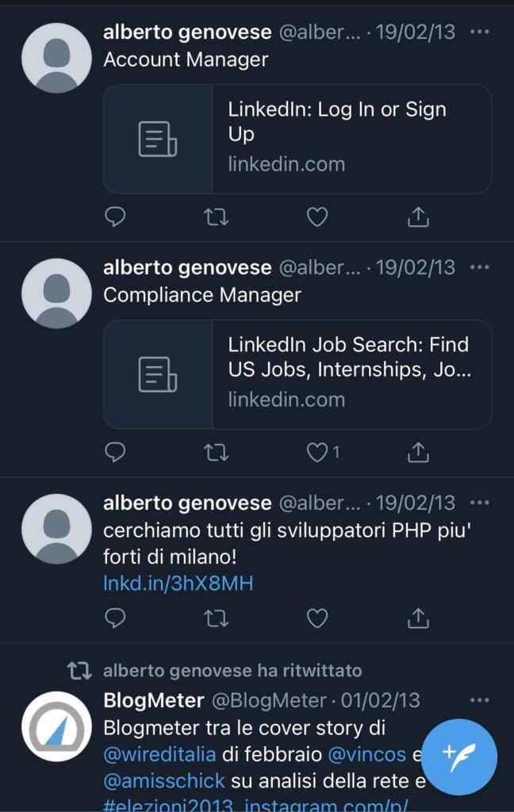Toggle like on the Account Manager tweet

[317, 216]
